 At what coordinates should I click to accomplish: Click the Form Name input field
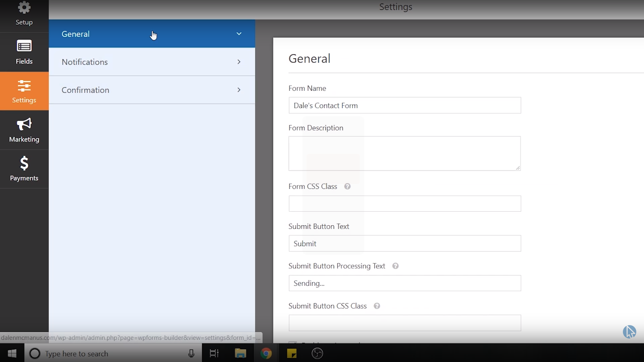405,105
